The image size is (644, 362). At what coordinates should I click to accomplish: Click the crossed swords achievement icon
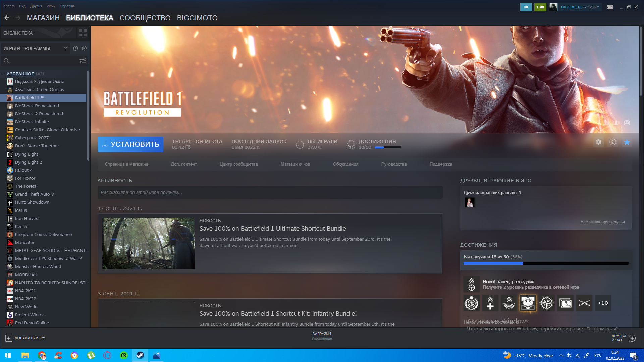(584, 303)
